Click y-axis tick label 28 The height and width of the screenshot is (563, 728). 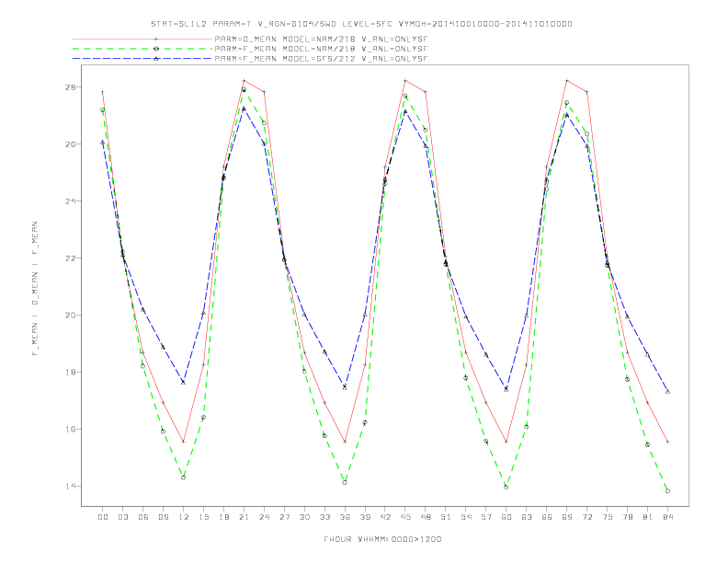(x=72, y=86)
